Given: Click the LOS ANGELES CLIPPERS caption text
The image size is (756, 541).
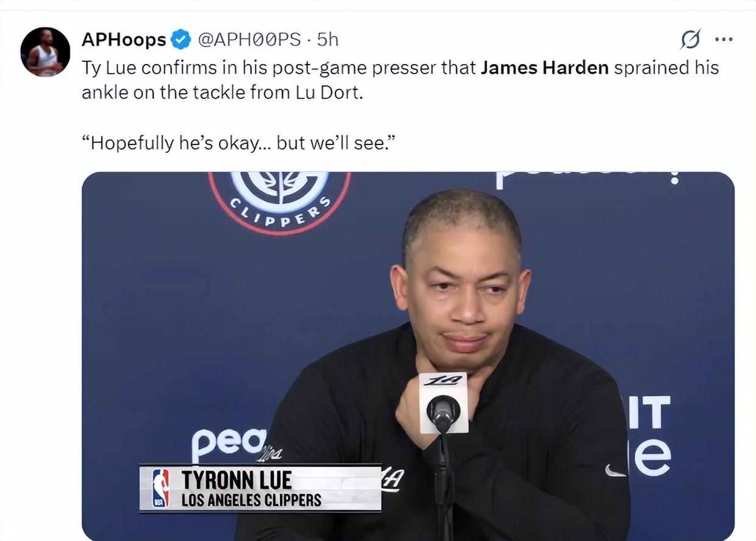Looking at the screenshot, I should [251, 501].
